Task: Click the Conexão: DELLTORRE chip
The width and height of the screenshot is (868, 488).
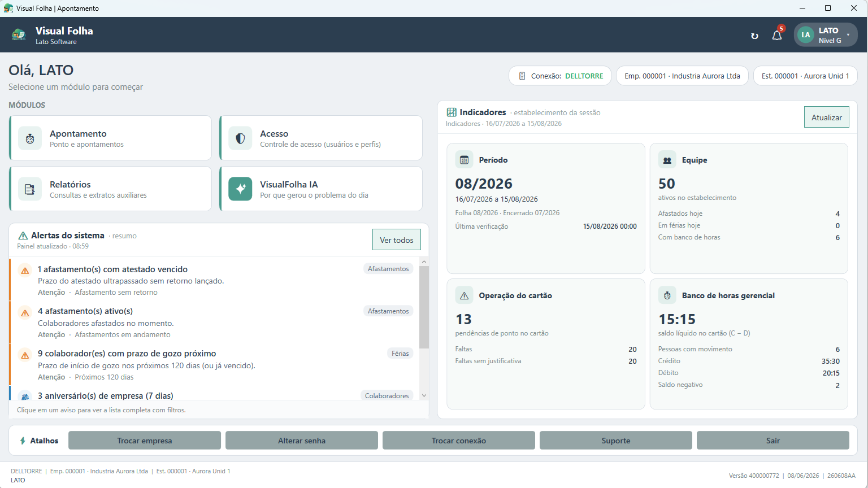Action: coord(560,76)
